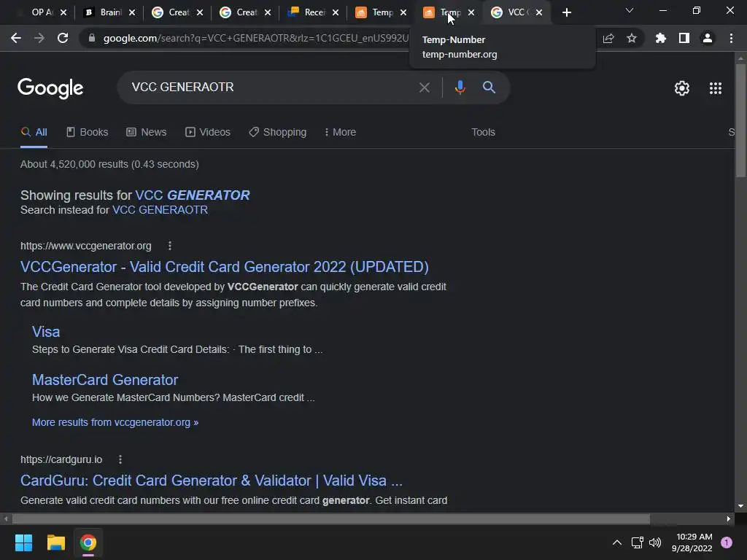Close the Brainly tab

tap(132, 12)
